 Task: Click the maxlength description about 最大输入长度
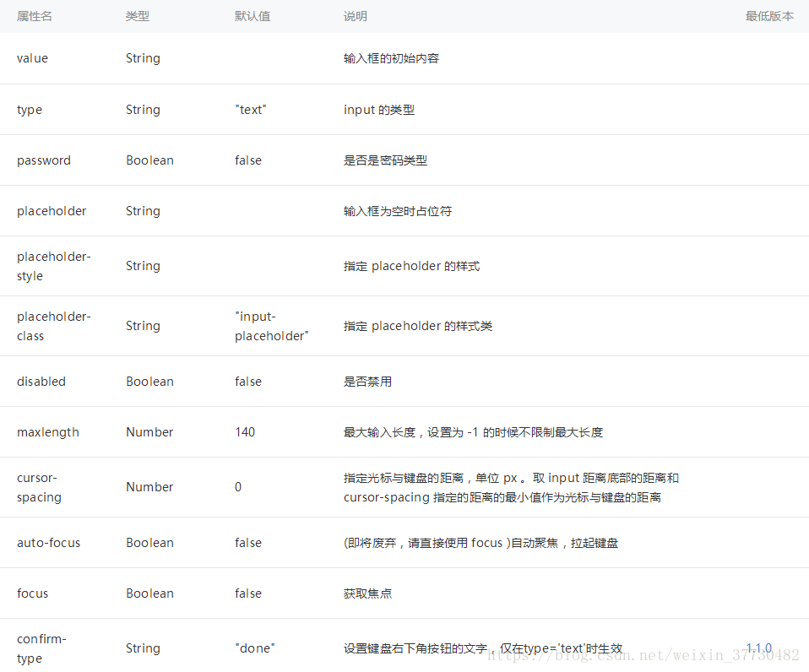pyautogui.click(x=473, y=432)
